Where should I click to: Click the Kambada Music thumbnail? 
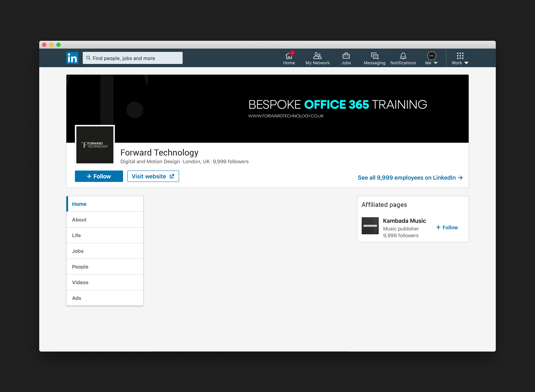[370, 226]
